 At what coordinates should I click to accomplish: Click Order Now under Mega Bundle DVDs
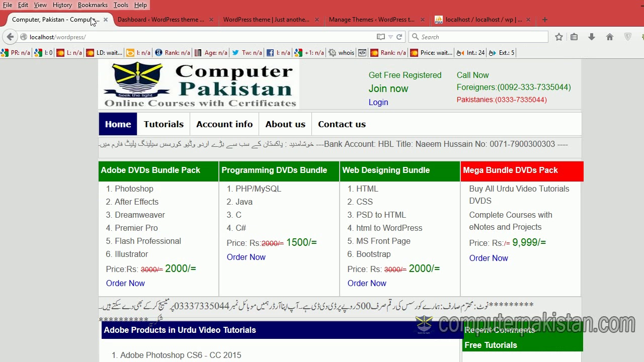tap(489, 258)
